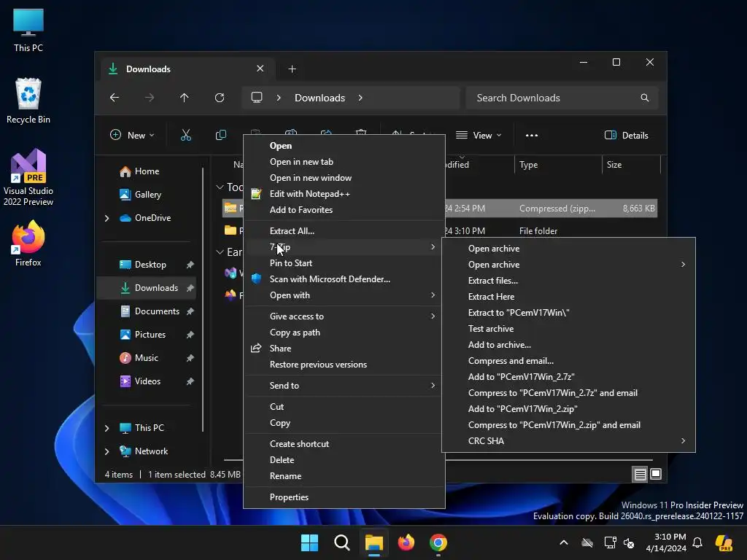
Task: Click Extract files... in 7-Zip submenu
Action: [x=568, y=281]
